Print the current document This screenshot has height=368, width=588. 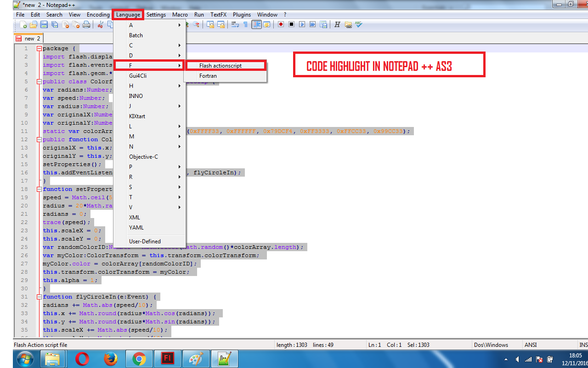[x=87, y=24]
